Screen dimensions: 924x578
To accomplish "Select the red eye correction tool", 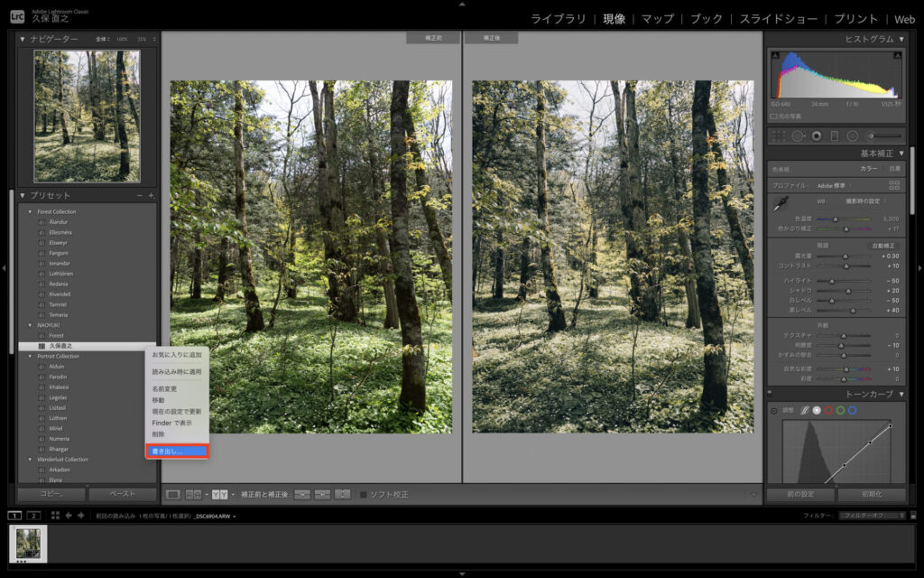I will [x=816, y=136].
